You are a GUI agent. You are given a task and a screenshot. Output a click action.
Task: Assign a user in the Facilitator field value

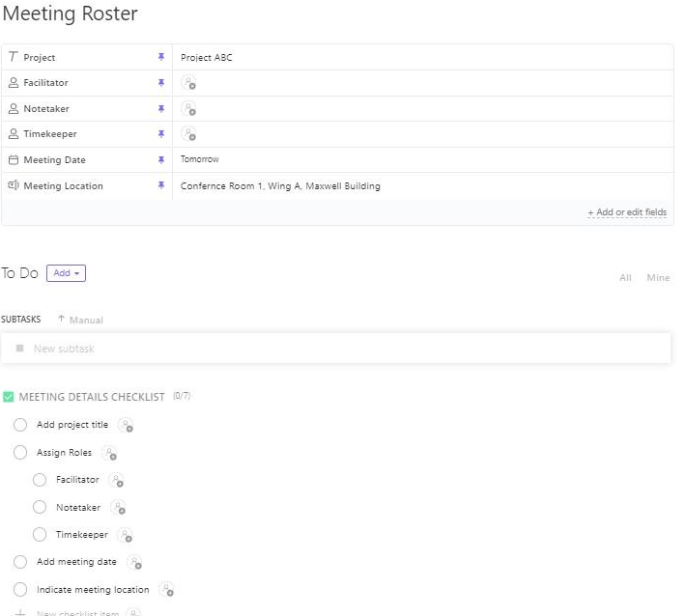click(188, 82)
